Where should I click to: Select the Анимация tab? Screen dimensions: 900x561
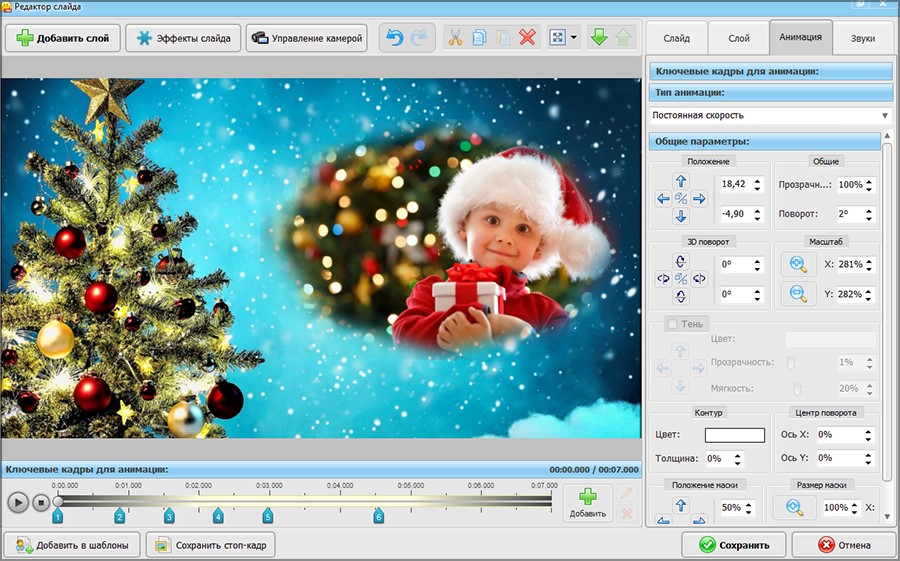(x=800, y=37)
